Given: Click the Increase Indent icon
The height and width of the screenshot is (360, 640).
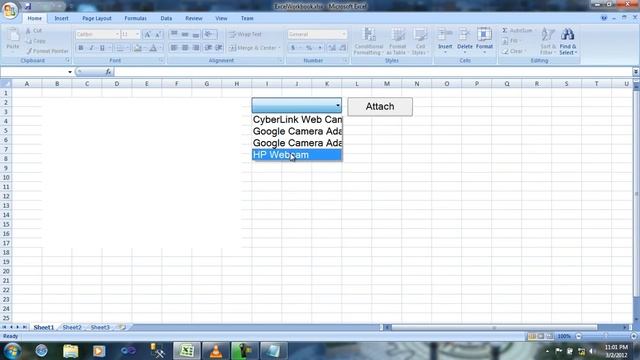Looking at the screenshot, I should click(219, 48).
